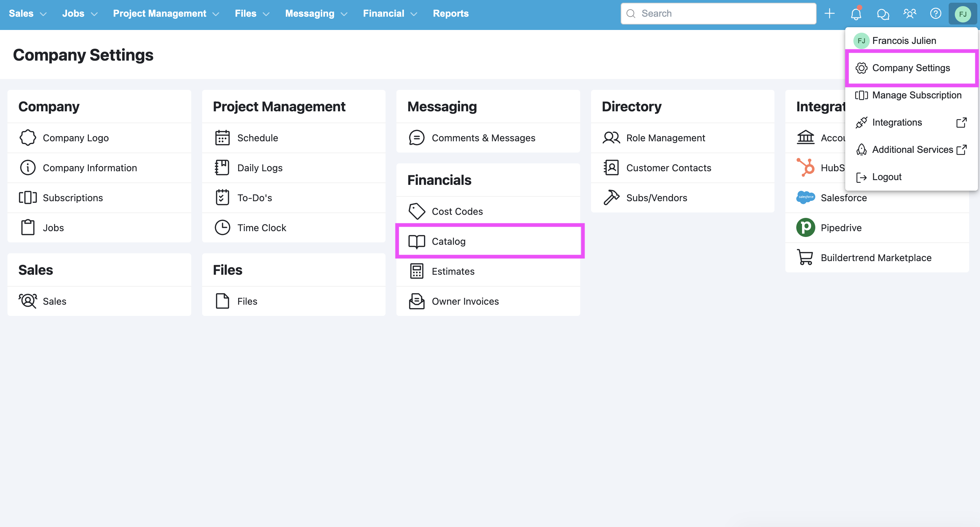Open the Catalog settings link
Viewport: 980px width, 527px height.
(x=448, y=241)
